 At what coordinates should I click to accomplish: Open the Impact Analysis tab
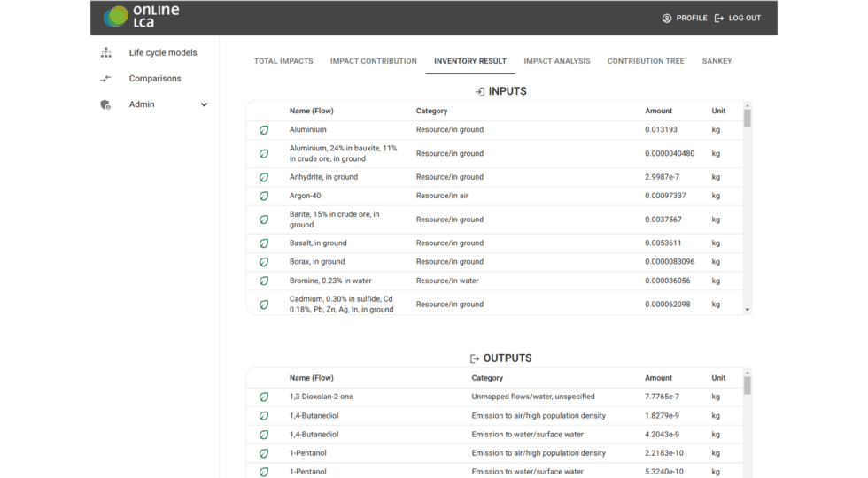tap(556, 61)
